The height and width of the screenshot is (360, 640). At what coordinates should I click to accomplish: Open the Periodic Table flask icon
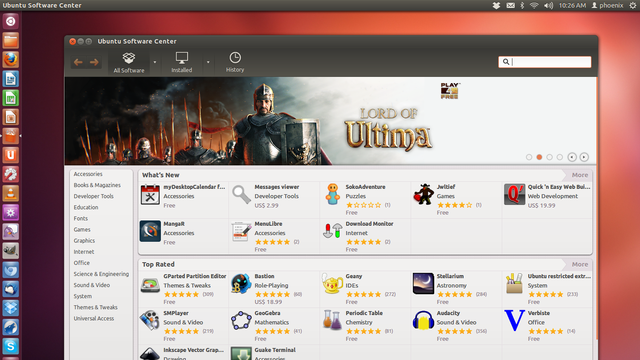click(x=333, y=320)
